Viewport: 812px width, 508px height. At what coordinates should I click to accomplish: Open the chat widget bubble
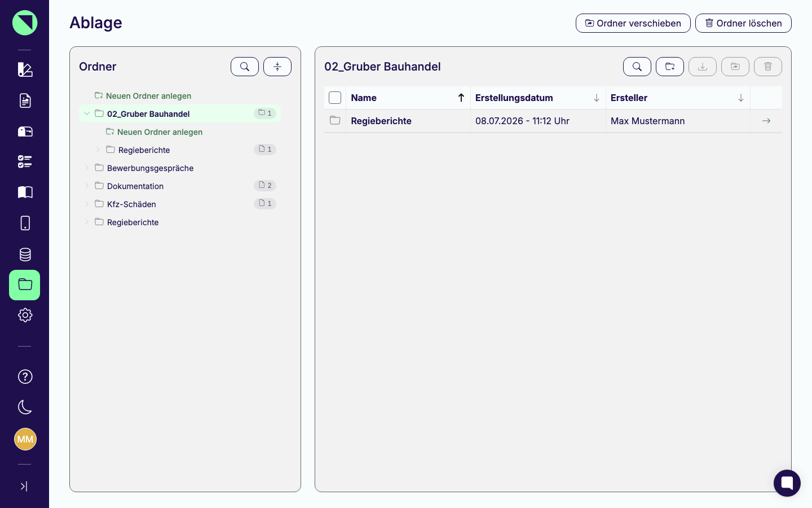tap(787, 483)
